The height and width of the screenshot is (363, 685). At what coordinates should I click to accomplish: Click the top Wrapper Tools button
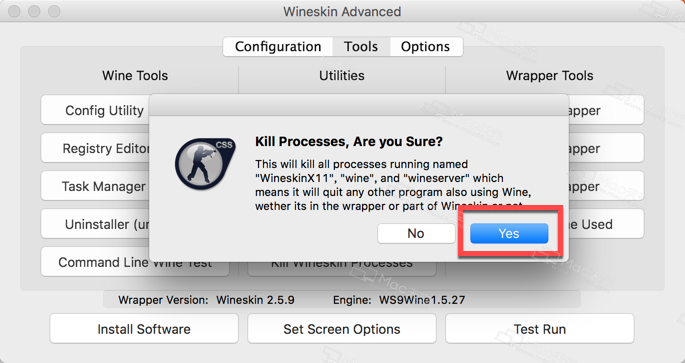click(606, 111)
